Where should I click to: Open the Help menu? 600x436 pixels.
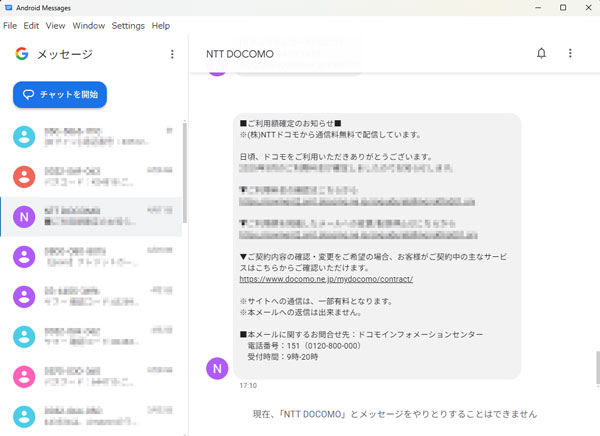pyautogui.click(x=161, y=26)
